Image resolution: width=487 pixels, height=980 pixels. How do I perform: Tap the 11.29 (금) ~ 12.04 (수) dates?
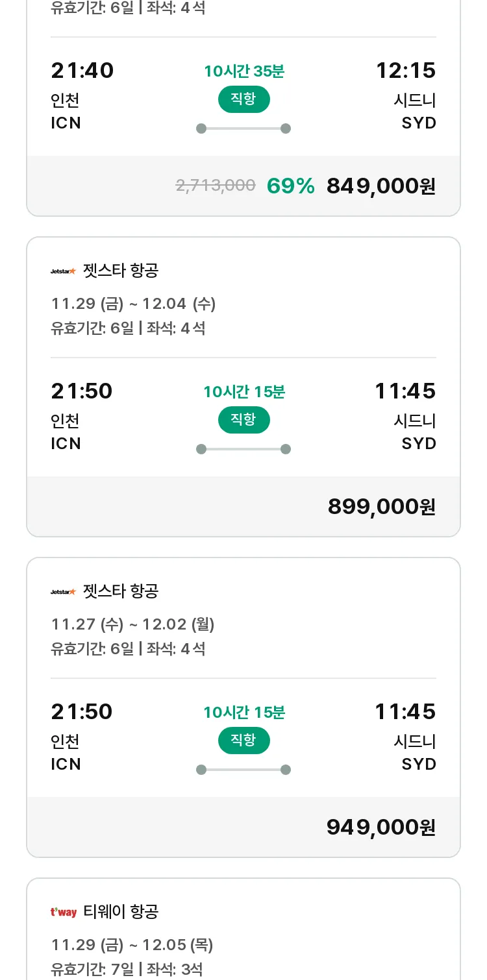click(133, 304)
